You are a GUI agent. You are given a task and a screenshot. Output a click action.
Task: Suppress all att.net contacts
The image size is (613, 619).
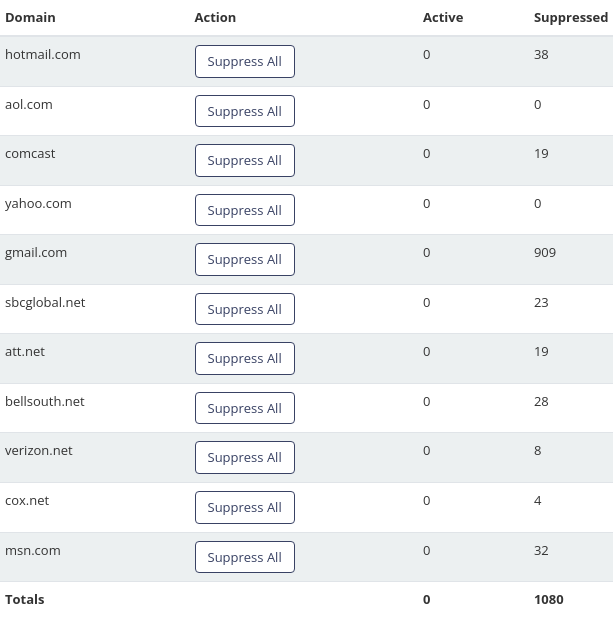245,358
